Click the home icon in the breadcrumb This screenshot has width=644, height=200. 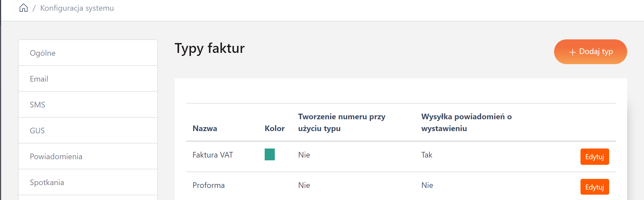pos(24,8)
